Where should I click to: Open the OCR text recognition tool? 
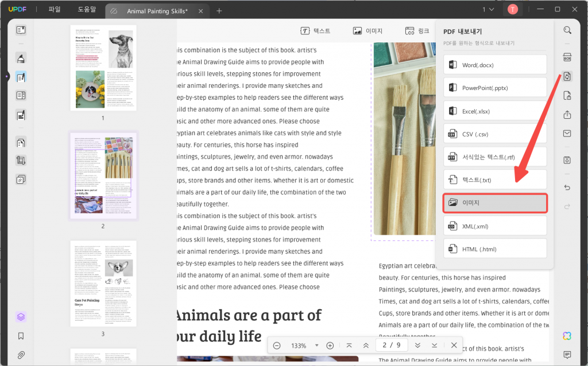tap(567, 57)
